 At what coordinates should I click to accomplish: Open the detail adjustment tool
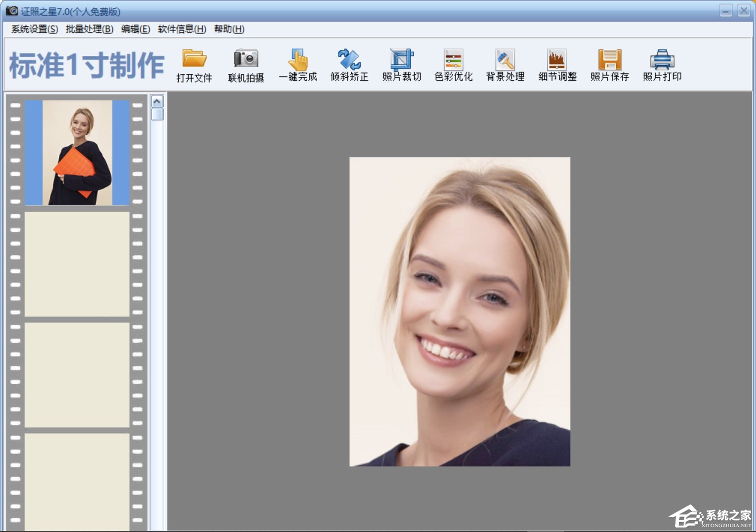tap(557, 59)
